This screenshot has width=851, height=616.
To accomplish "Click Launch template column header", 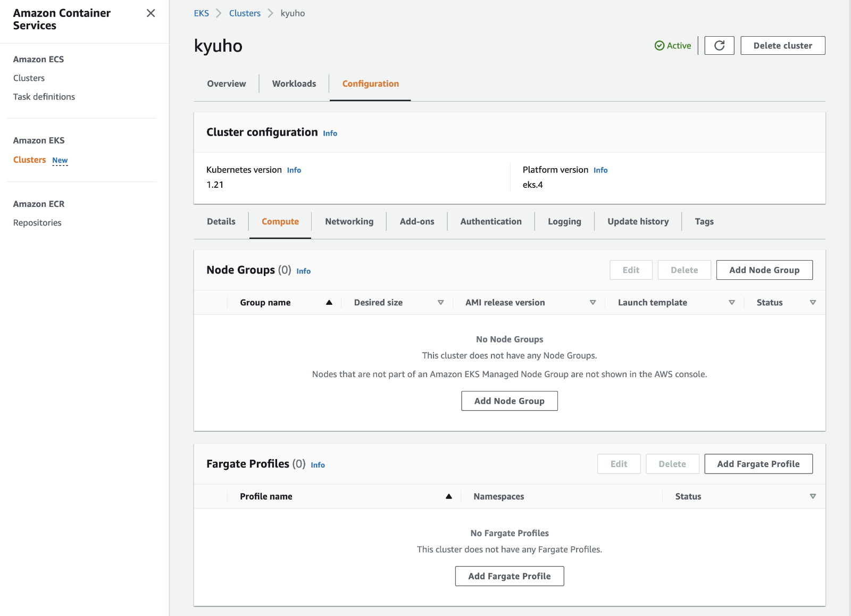I will 653,303.
